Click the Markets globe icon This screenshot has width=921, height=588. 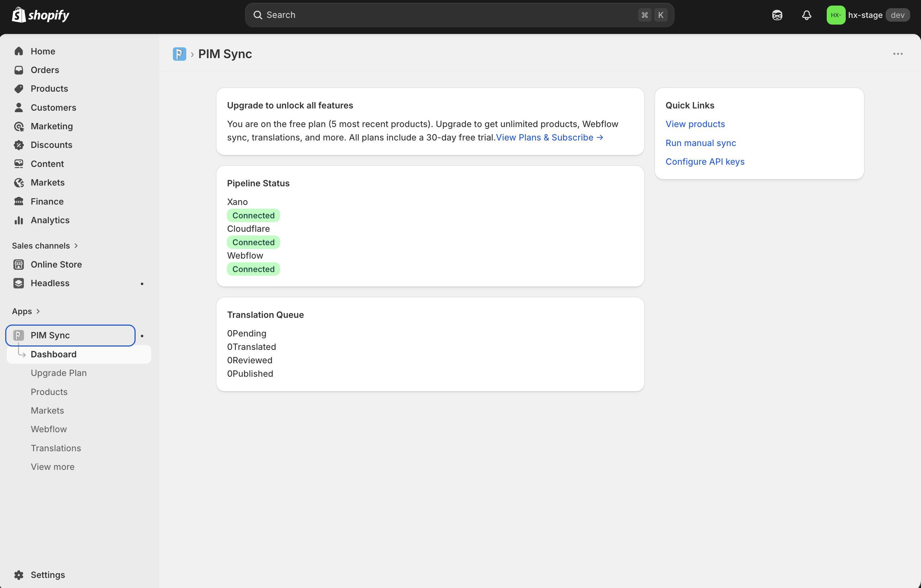(x=19, y=183)
